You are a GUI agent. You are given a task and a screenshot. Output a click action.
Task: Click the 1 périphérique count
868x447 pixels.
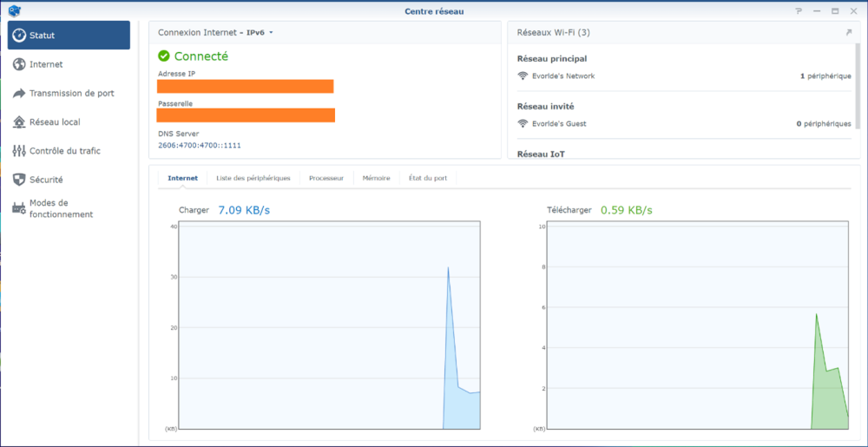[825, 76]
